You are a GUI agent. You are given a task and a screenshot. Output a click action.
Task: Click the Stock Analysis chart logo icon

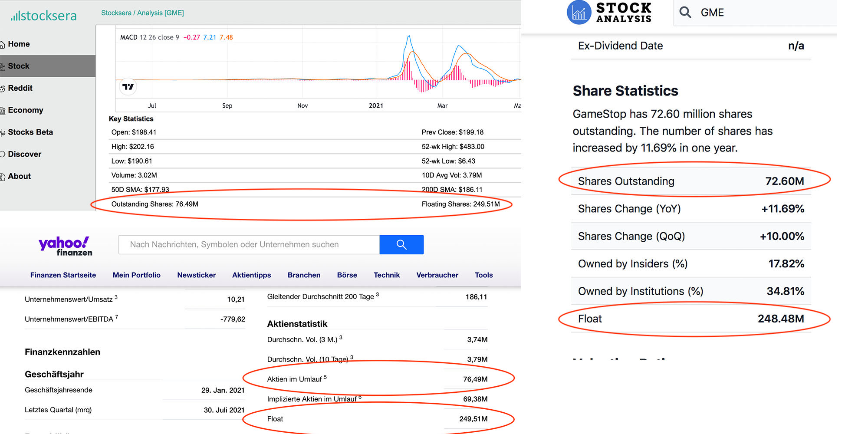click(x=579, y=13)
